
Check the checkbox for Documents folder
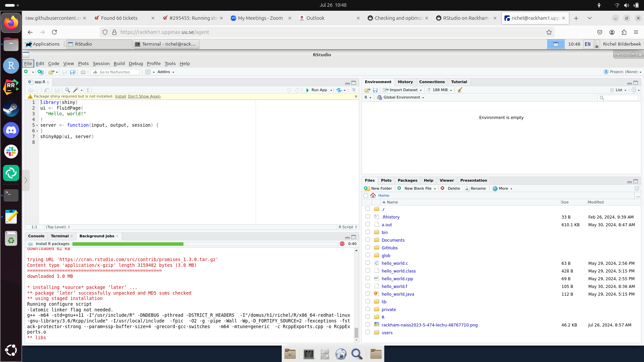(x=368, y=240)
